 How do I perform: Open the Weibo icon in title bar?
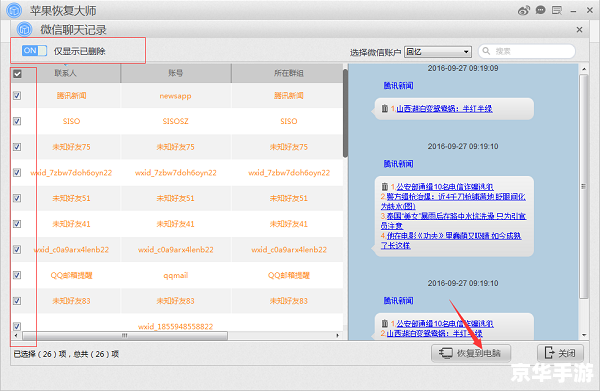tap(523, 10)
